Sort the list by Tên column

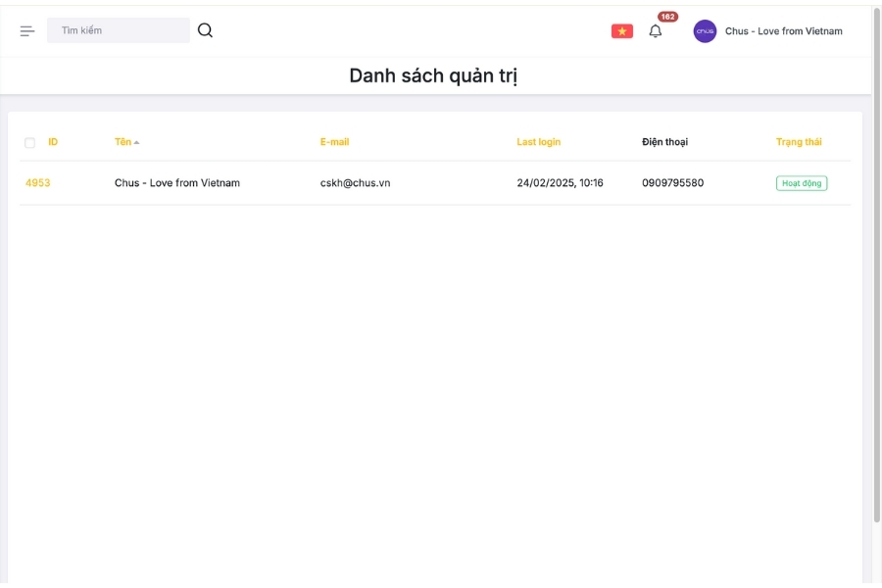click(122, 142)
